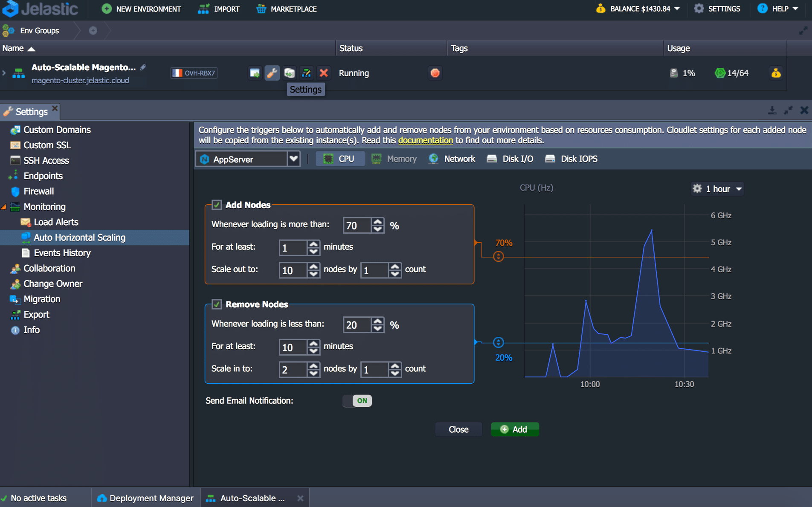Open Custom SSL settings
812x507 pixels.
click(47, 145)
